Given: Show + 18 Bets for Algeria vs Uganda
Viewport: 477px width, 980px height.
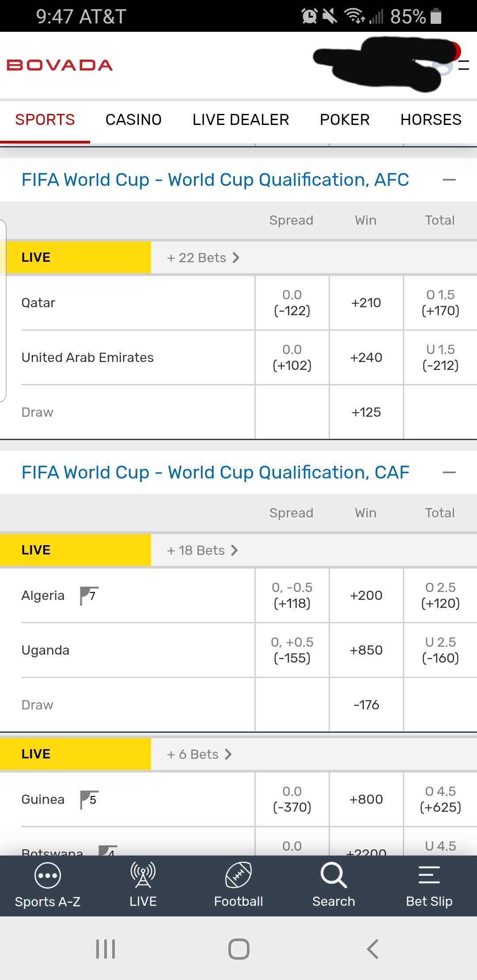Looking at the screenshot, I should (202, 550).
